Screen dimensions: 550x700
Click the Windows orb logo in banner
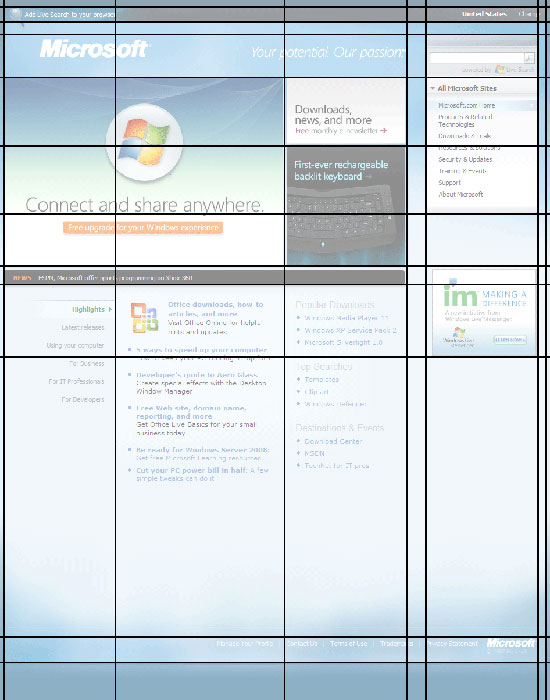144,142
